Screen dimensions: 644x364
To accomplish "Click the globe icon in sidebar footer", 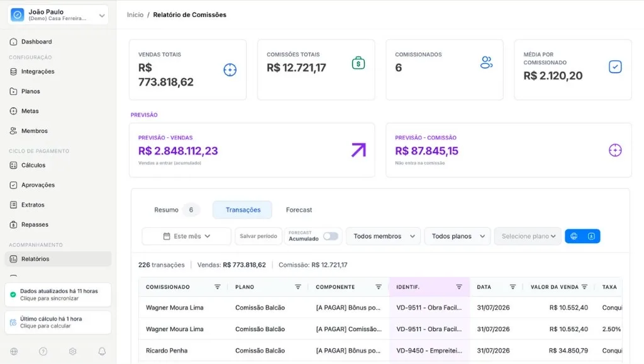I will point(14,351).
